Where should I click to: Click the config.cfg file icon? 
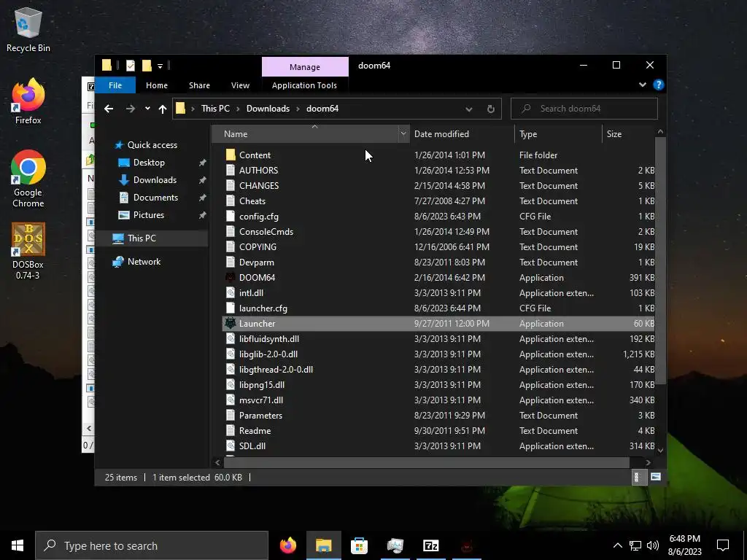coord(231,216)
